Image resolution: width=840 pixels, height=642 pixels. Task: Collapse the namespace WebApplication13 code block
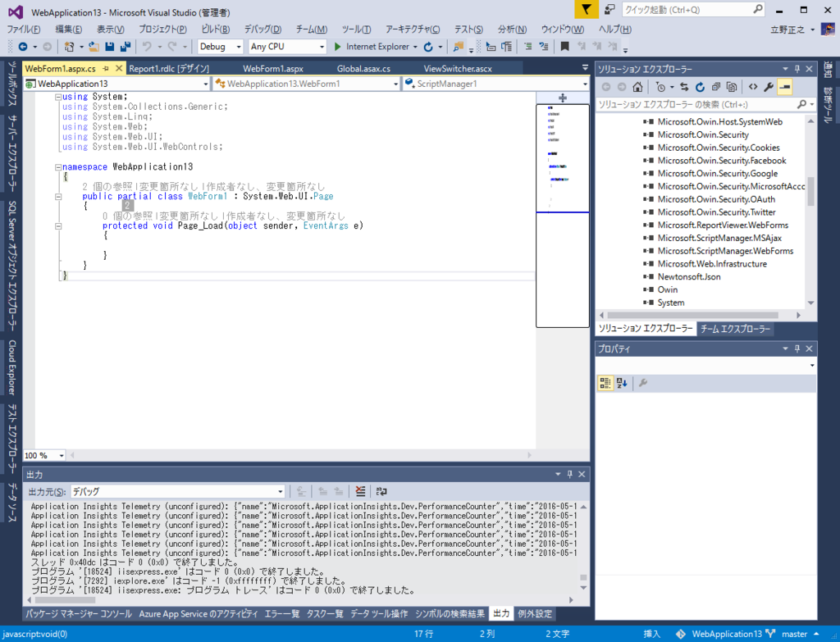pyautogui.click(x=58, y=167)
